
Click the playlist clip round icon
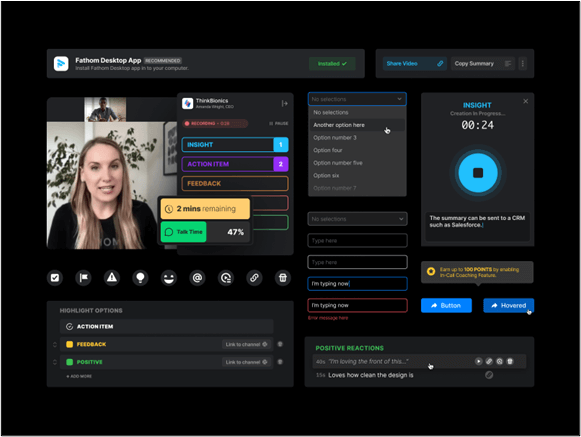(x=226, y=278)
